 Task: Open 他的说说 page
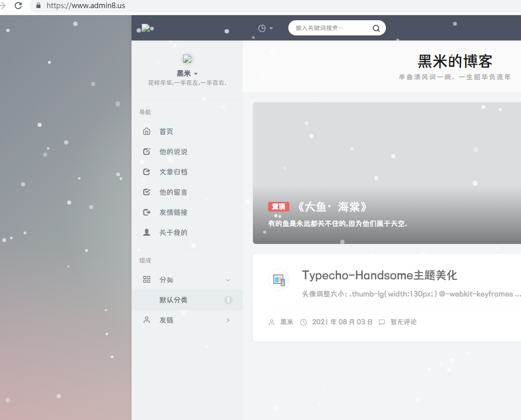pyautogui.click(x=173, y=152)
